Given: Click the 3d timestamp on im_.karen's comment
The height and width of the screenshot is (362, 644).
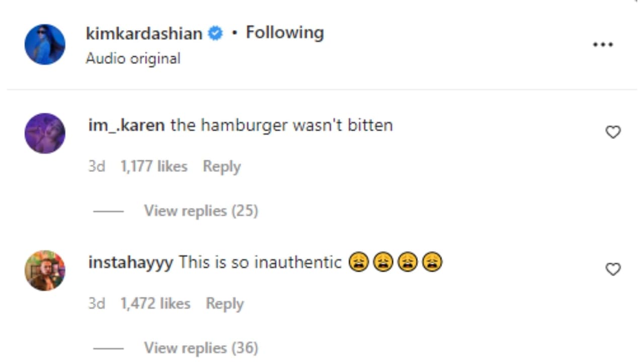Looking at the screenshot, I should tap(97, 166).
